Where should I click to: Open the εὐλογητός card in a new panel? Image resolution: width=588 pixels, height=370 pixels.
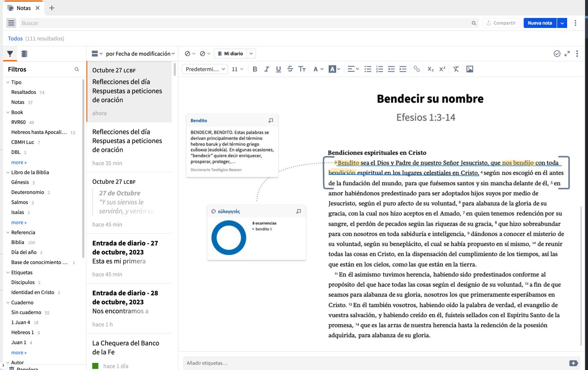click(x=299, y=211)
